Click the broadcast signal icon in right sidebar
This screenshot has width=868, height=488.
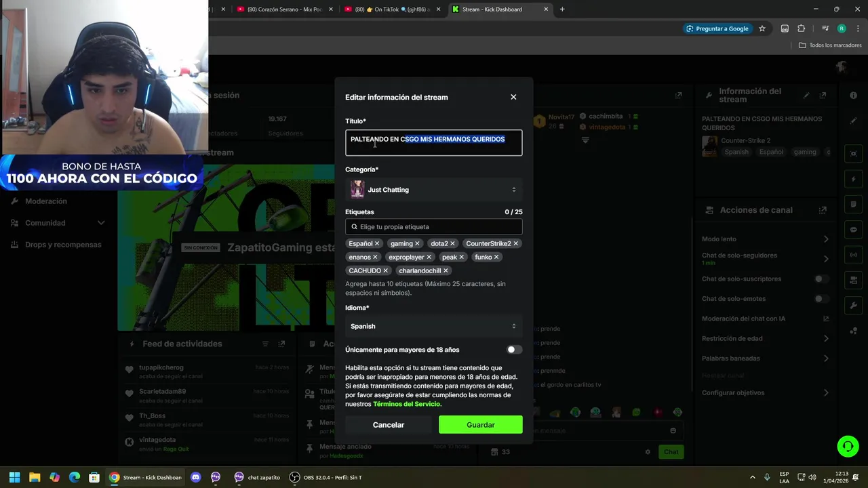point(854,255)
